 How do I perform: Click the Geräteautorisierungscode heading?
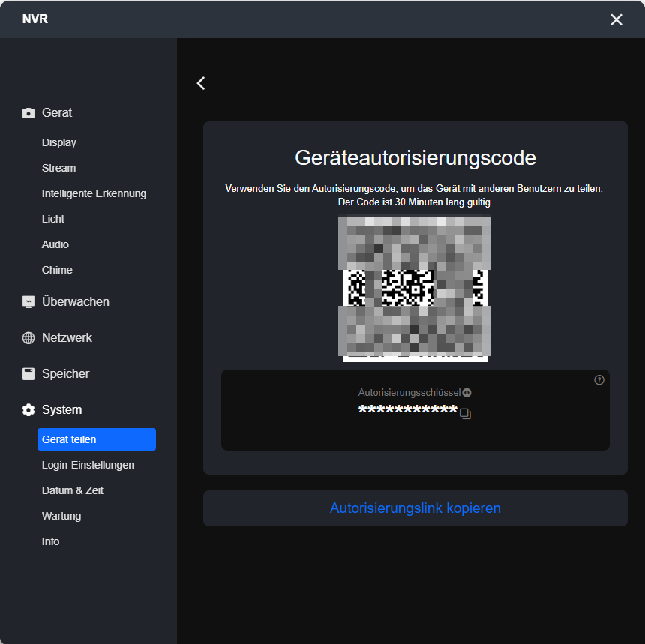point(415,158)
